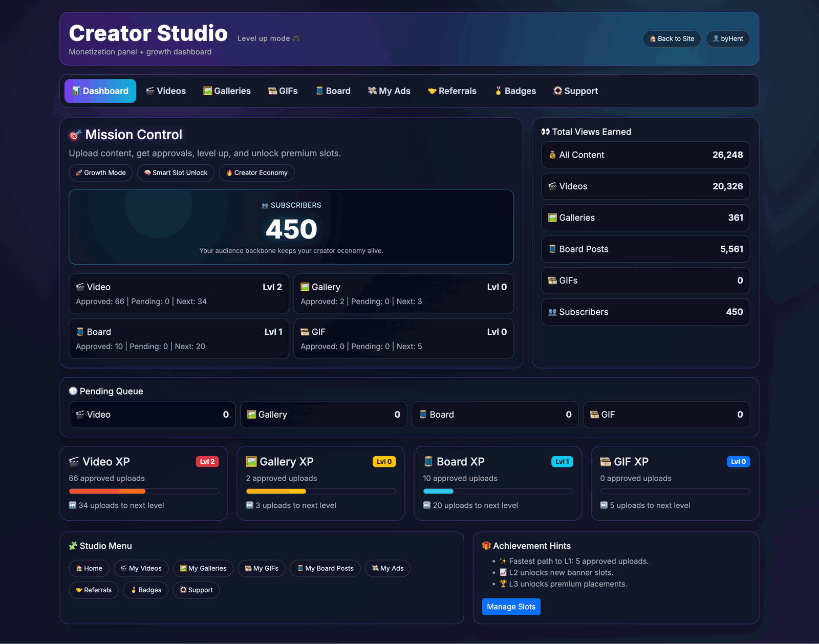Viewport: 819px width, 644px height.
Task: Select the Smart Slot Unlock chip
Action: click(176, 173)
